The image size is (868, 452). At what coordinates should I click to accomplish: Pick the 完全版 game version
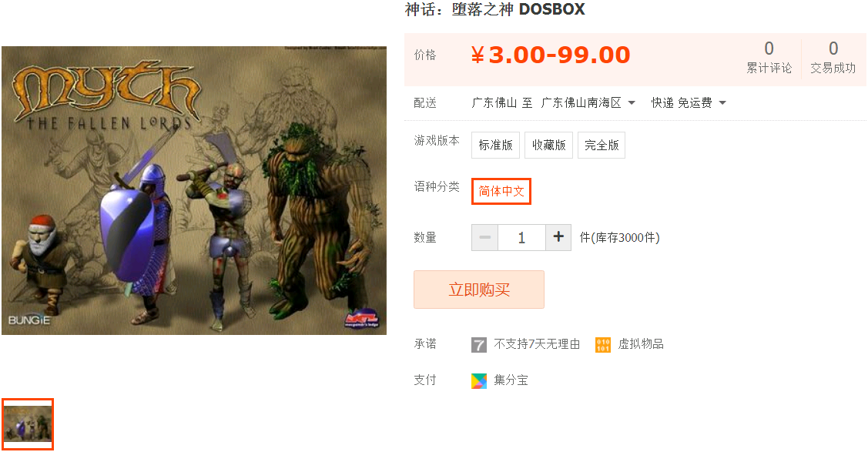[x=602, y=145]
